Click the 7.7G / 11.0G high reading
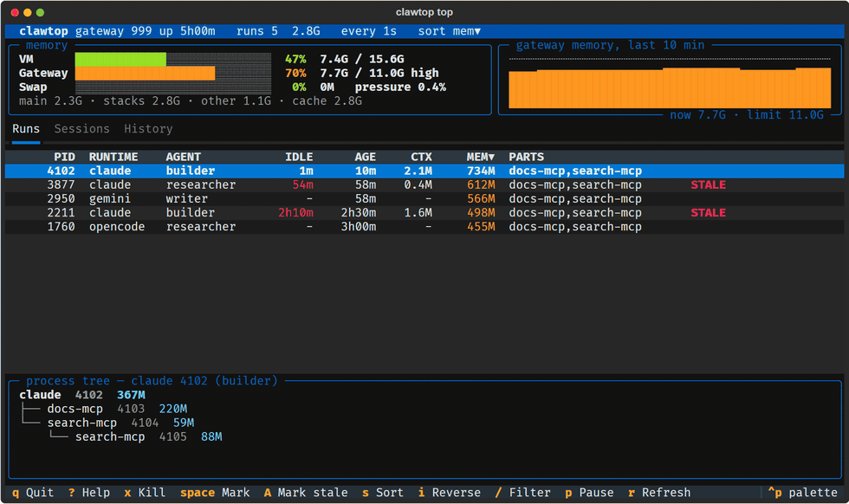The image size is (849, 504). 379,73
